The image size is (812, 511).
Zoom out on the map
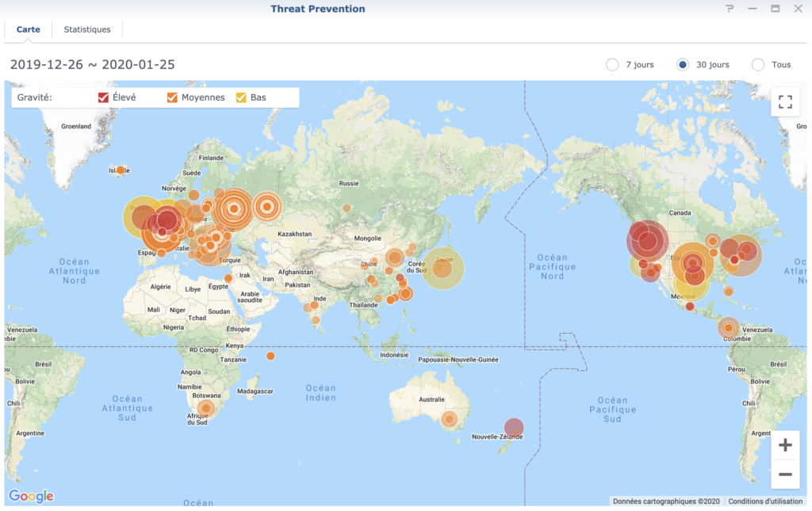point(785,474)
